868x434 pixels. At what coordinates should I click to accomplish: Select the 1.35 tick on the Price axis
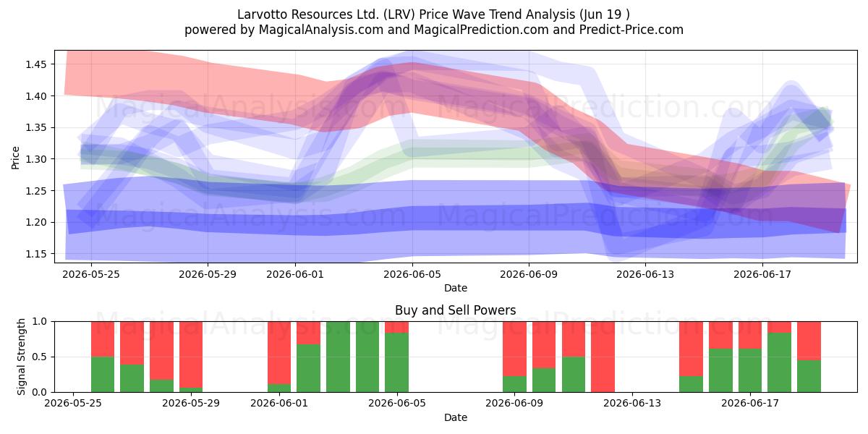pos(35,127)
